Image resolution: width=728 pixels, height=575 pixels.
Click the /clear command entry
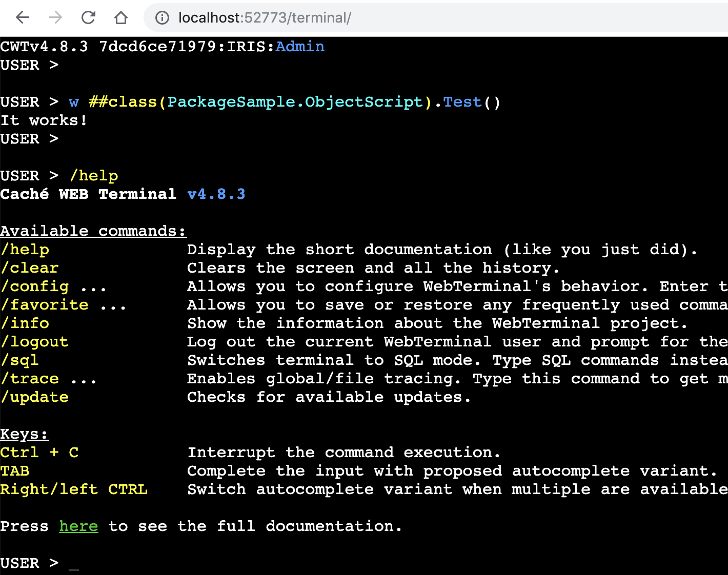[x=30, y=268]
